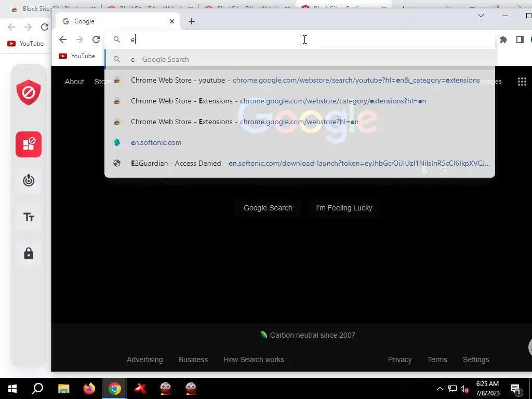The width and height of the screenshot is (532, 399).
Task: Open the BlockSite password protection lock icon
Action: (x=29, y=254)
